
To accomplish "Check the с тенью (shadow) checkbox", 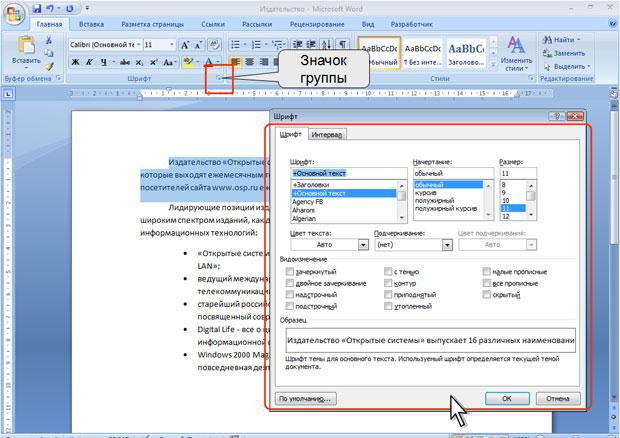I will (x=388, y=272).
